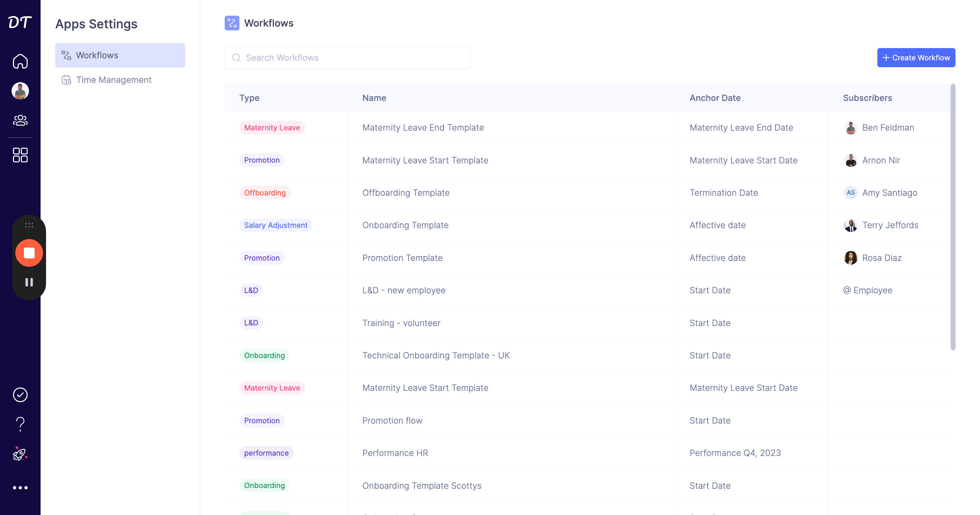Open Training - volunteer workflow

pos(401,323)
